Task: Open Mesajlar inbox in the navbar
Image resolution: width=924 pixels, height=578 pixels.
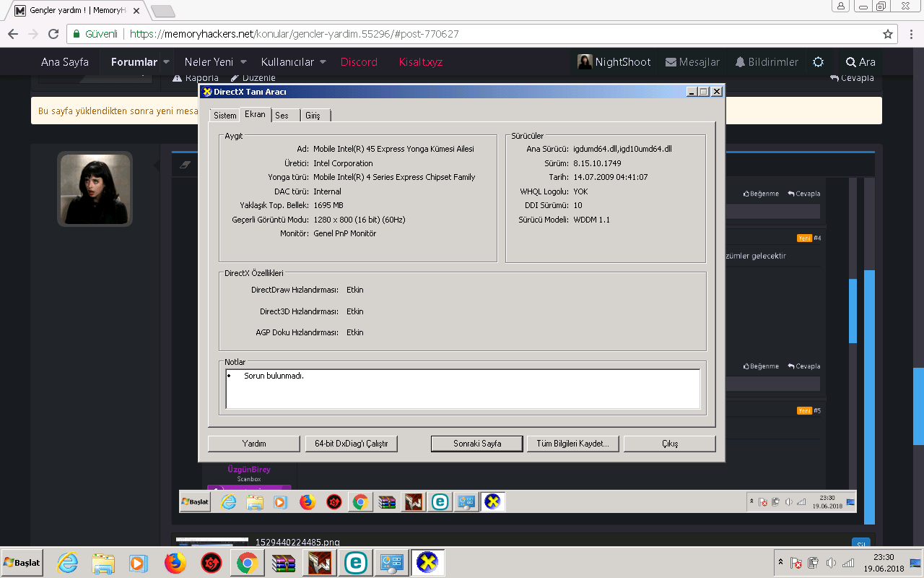Action: tap(692, 62)
